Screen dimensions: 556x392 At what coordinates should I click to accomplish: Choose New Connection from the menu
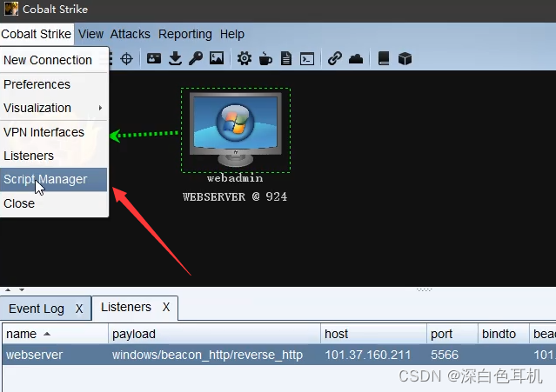(54, 60)
